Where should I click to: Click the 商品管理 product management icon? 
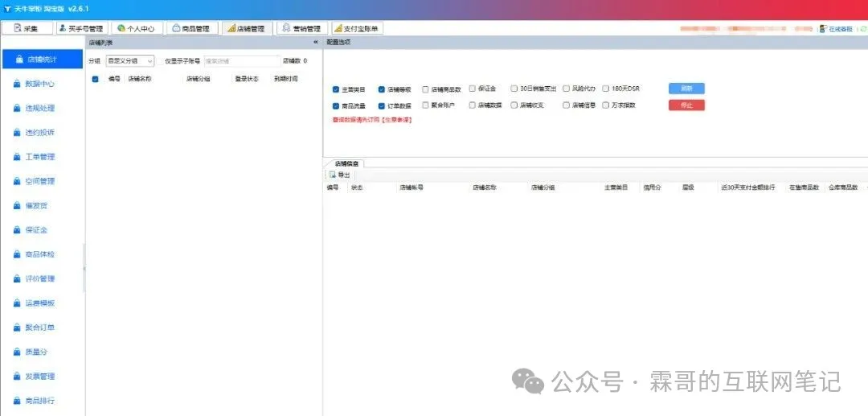pyautogui.click(x=175, y=28)
